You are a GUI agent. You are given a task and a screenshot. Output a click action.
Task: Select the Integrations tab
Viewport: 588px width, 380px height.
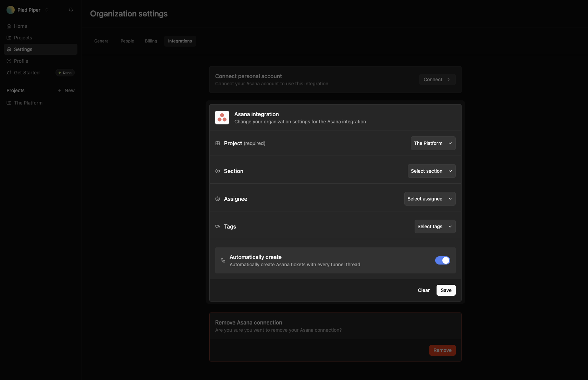(x=180, y=41)
